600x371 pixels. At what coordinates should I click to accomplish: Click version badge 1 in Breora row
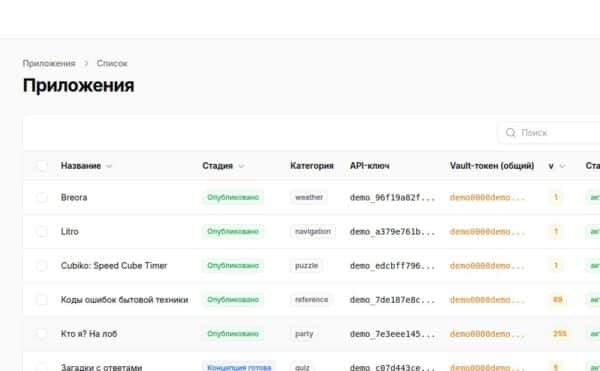click(556, 197)
